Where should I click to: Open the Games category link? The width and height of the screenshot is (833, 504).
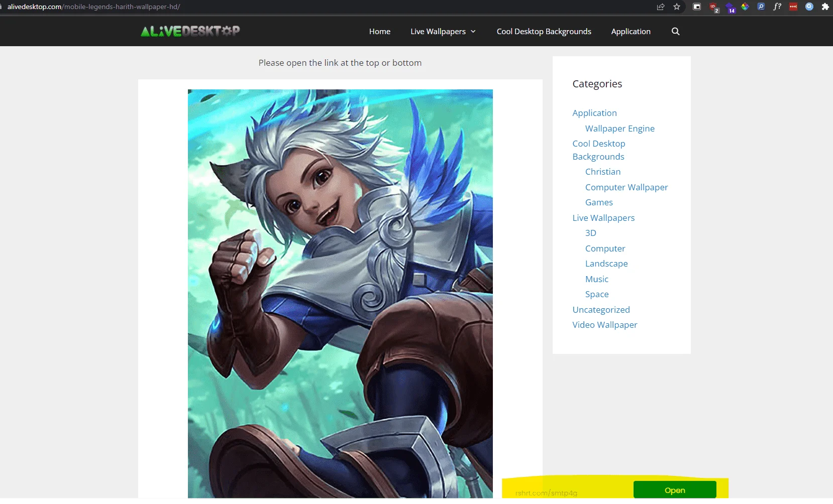click(x=599, y=202)
